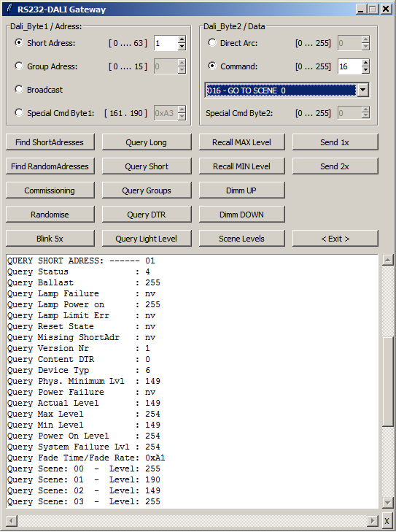Click the 'Query Actual Level' log line
The height and width of the screenshot is (532, 396).
pyautogui.click(x=84, y=403)
